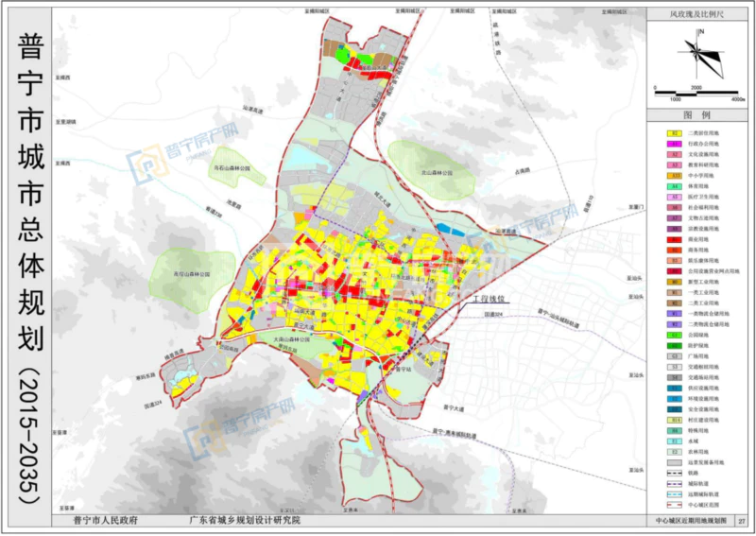Click the yellow 二类居住用地 legend swatch
The width and height of the screenshot is (756, 536).
click(x=676, y=135)
